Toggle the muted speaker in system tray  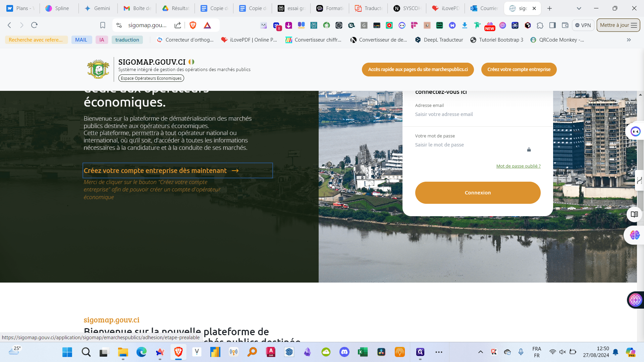tap(563, 352)
